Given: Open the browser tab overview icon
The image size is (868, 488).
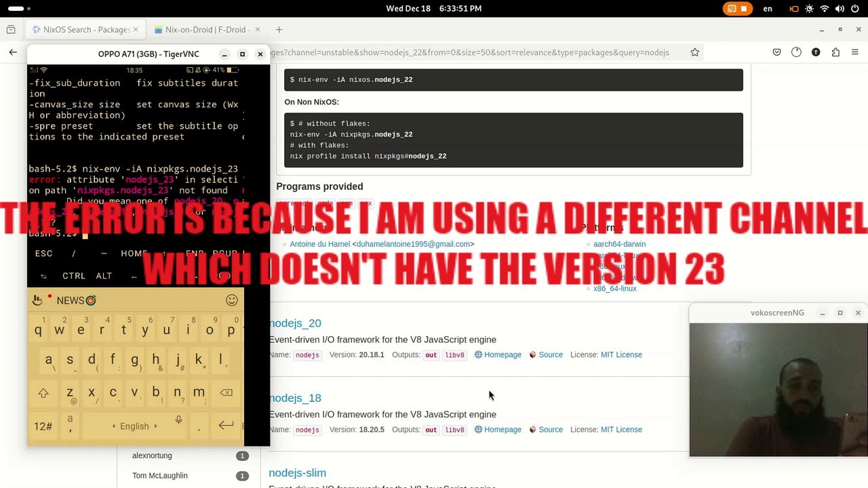Looking at the screenshot, I should [x=11, y=30].
